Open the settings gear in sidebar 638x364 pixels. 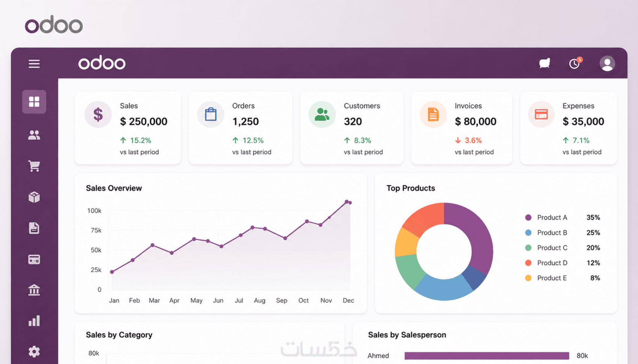[34, 352]
